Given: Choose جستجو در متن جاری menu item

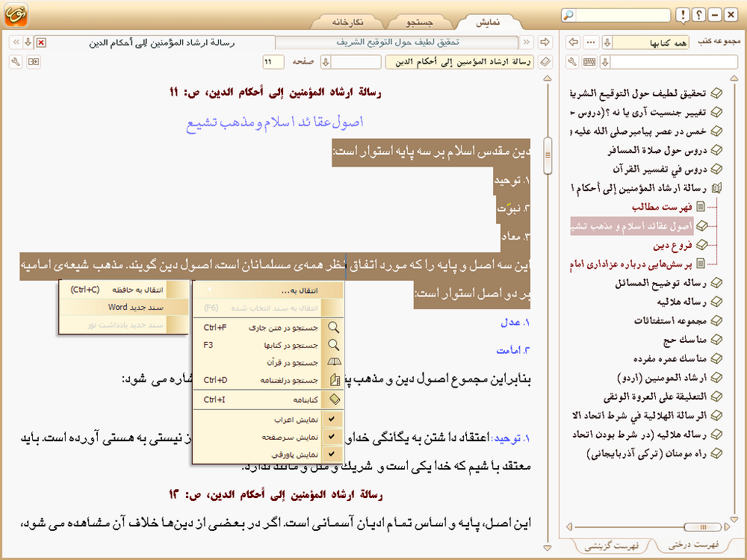Looking at the screenshot, I should tap(268, 328).
